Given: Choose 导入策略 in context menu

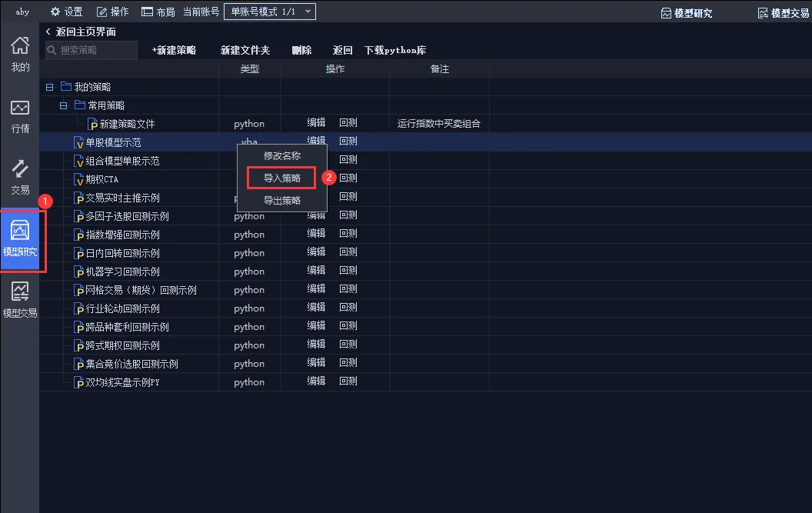Looking at the screenshot, I should coord(281,178).
